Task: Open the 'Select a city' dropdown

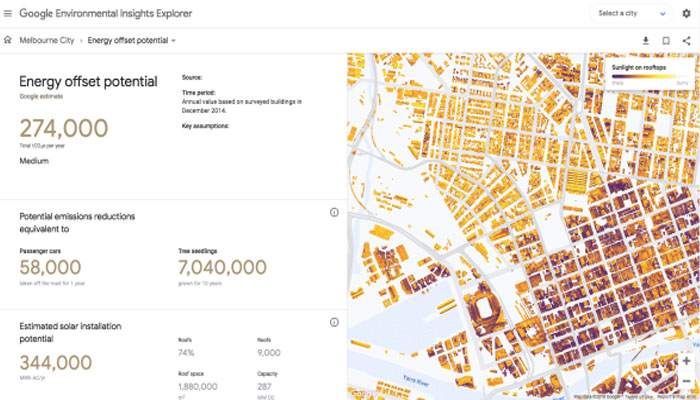Action: point(632,14)
